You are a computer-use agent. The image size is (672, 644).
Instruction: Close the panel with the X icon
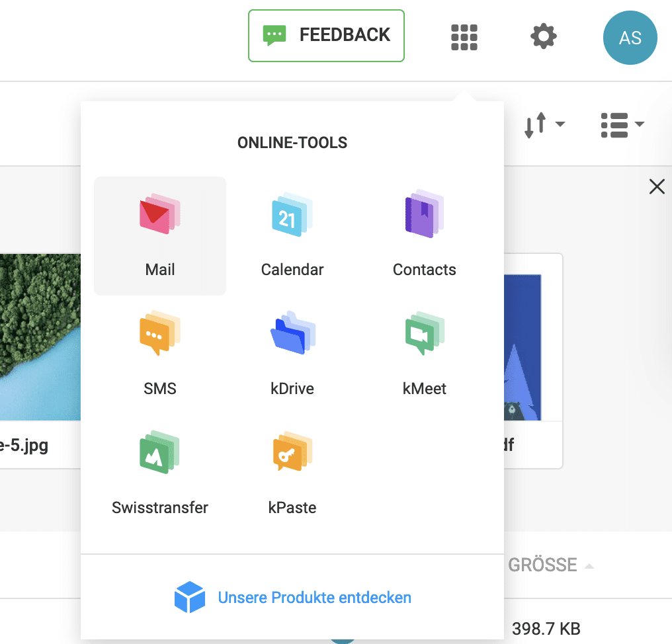pyautogui.click(x=657, y=187)
